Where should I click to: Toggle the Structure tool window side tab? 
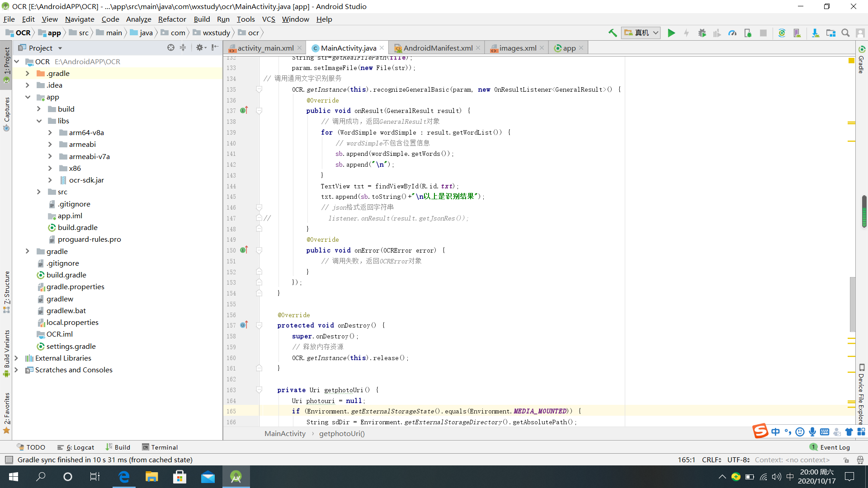click(x=6, y=291)
